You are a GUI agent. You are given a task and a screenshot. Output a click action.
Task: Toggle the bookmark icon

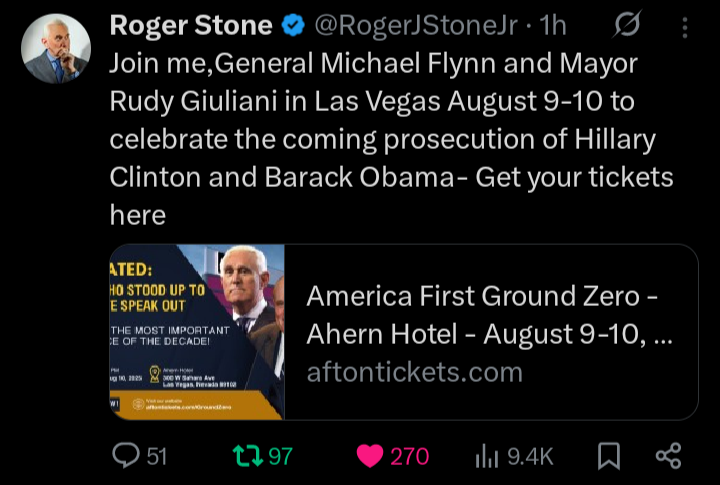608,456
